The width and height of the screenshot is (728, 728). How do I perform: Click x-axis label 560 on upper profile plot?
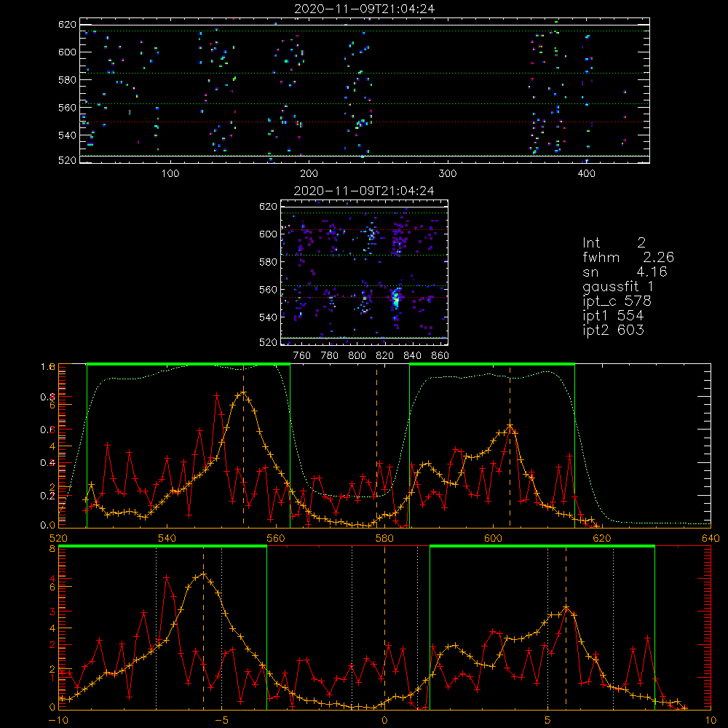click(x=275, y=539)
